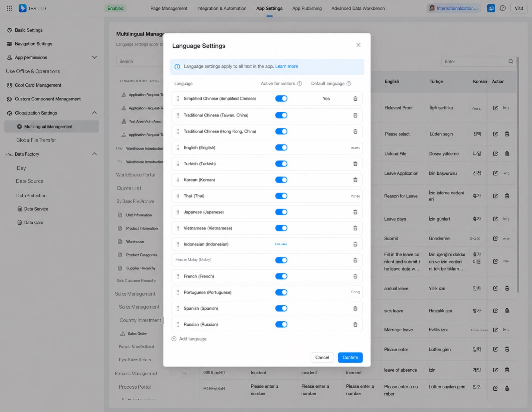Disable the Russian (Russian) toggle
The height and width of the screenshot is (412, 532).
tap(281, 324)
